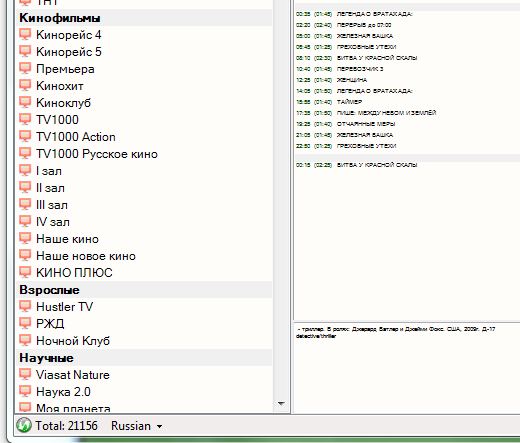Image resolution: width=520 pixels, height=443 pixels.
Task: Select the Наше новое кино channel
Action: 86,256
